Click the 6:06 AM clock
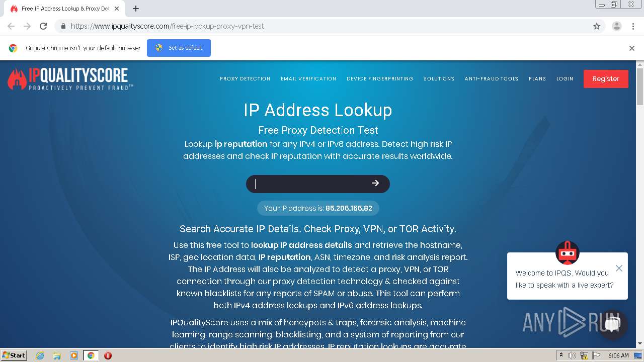 (x=618, y=355)
